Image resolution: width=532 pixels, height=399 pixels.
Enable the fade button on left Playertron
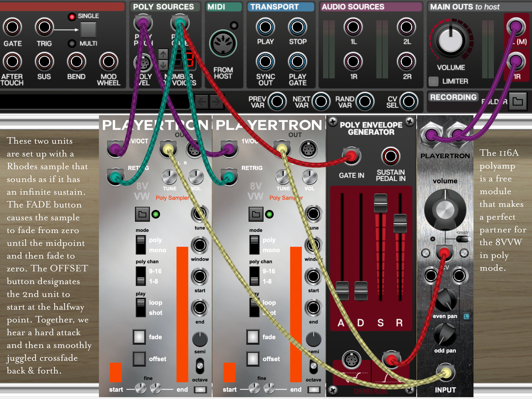[139, 337]
